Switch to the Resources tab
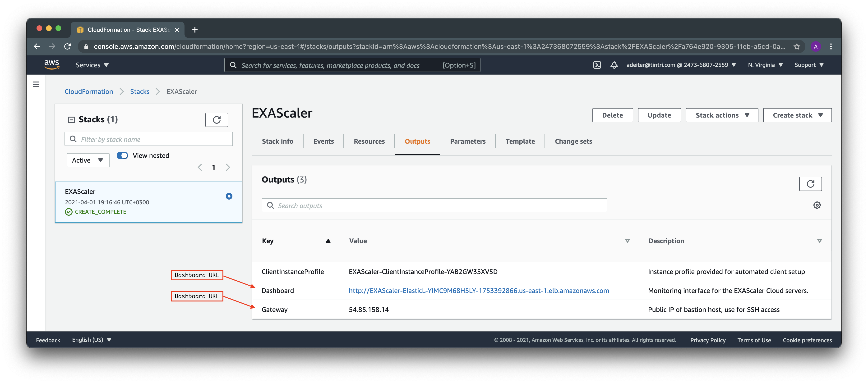The width and height of the screenshot is (868, 383). coord(369,141)
